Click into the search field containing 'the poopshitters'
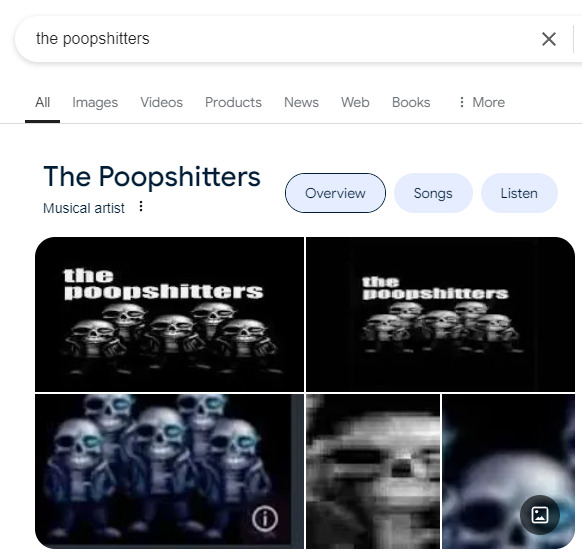Viewport: 582px width, 555px height. coord(275,39)
